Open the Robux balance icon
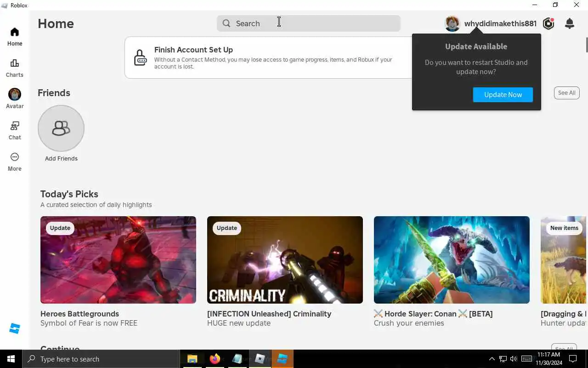Screen dimensions: 588x368 [x=548, y=23]
